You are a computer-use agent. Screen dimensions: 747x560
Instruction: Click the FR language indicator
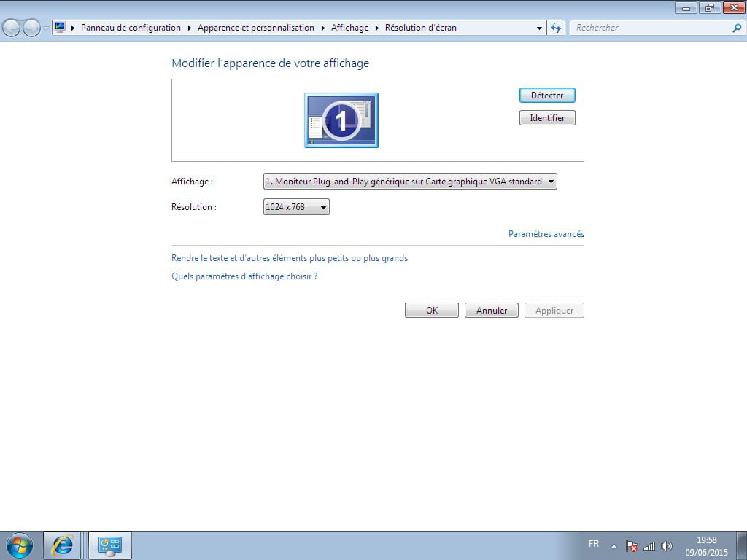594,544
